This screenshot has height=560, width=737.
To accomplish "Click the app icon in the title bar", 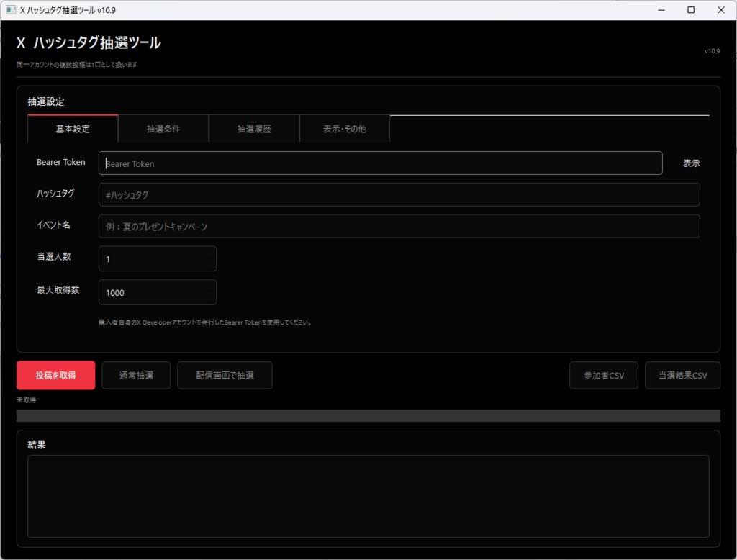I will pyautogui.click(x=11, y=10).
